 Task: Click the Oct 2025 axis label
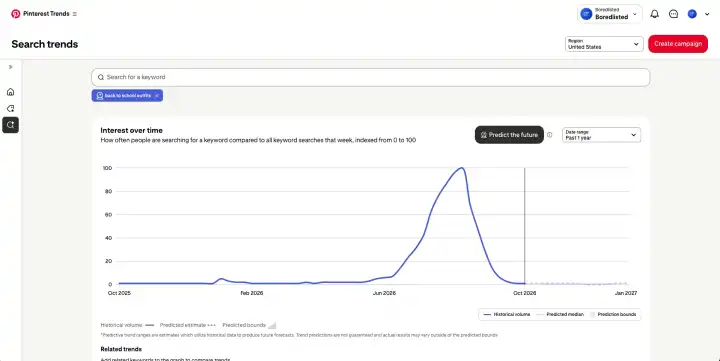pos(119,293)
